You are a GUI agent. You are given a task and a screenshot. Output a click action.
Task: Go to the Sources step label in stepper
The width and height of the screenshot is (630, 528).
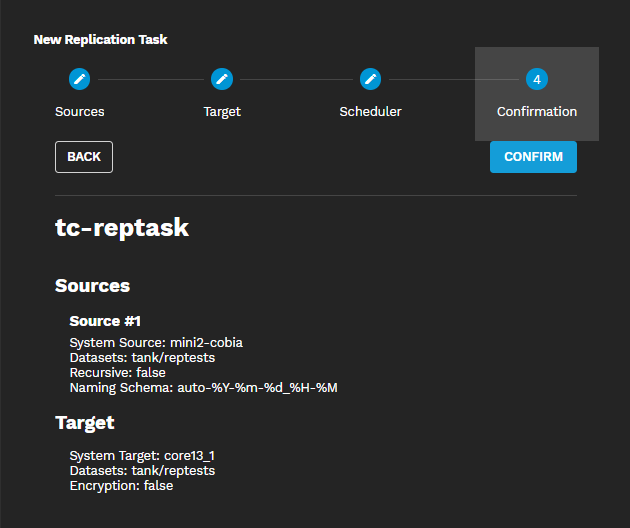coord(80,111)
